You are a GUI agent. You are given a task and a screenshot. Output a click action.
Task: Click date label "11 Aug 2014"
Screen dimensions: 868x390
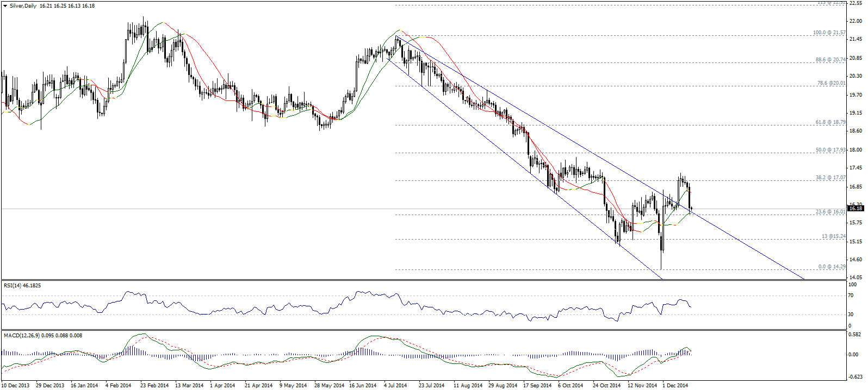468,386
